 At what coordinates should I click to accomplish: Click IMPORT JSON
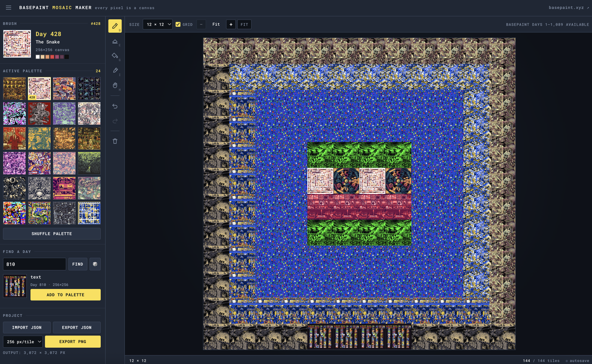[x=27, y=328]
